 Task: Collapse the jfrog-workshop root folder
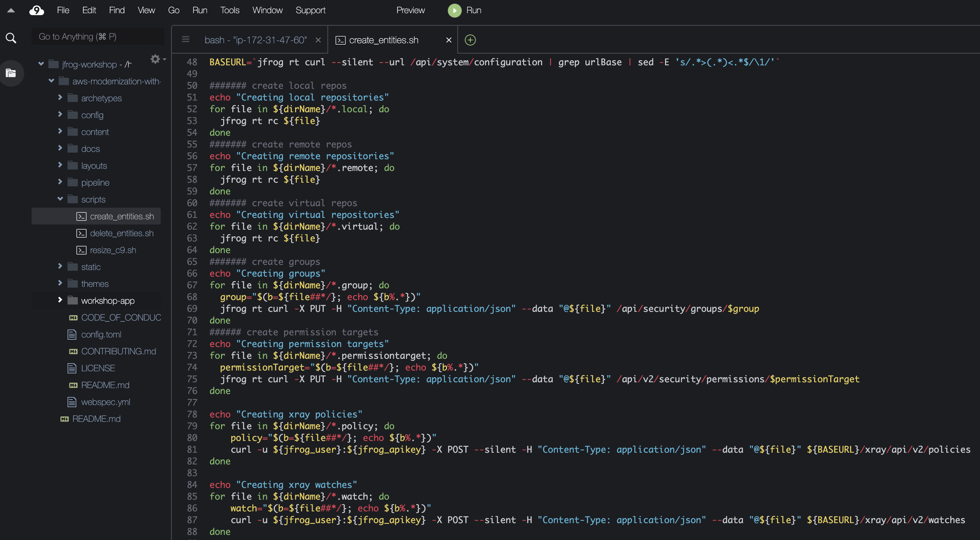(41, 64)
